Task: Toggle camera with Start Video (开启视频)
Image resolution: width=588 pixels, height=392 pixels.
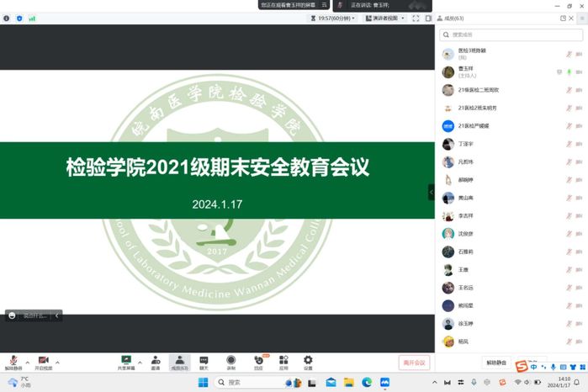Action: pos(43,362)
